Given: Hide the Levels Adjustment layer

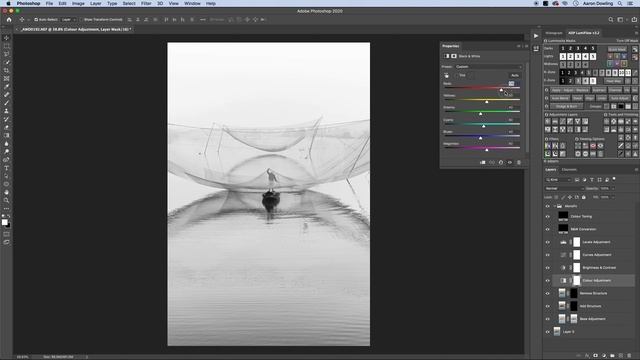Looking at the screenshot, I should click(x=548, y=242).
